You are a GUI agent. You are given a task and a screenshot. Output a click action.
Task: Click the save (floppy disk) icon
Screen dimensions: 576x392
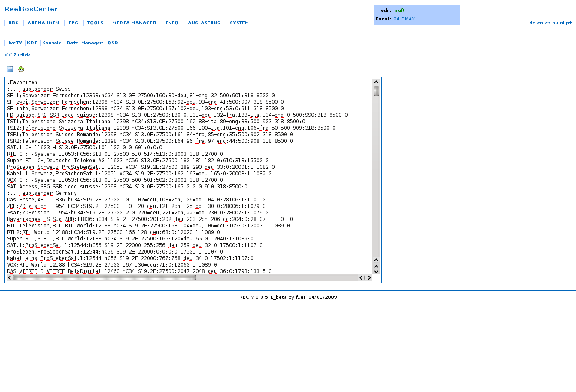[x=10, y=69]
